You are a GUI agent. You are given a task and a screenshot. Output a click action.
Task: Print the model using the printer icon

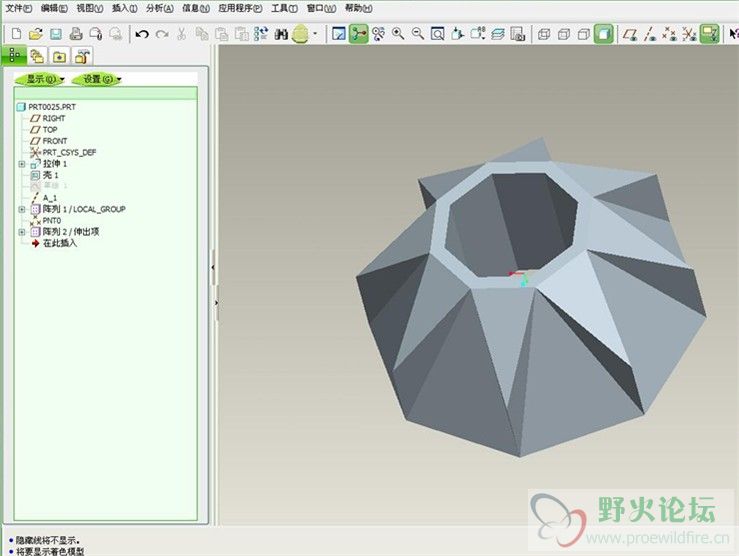click(76, 34)
